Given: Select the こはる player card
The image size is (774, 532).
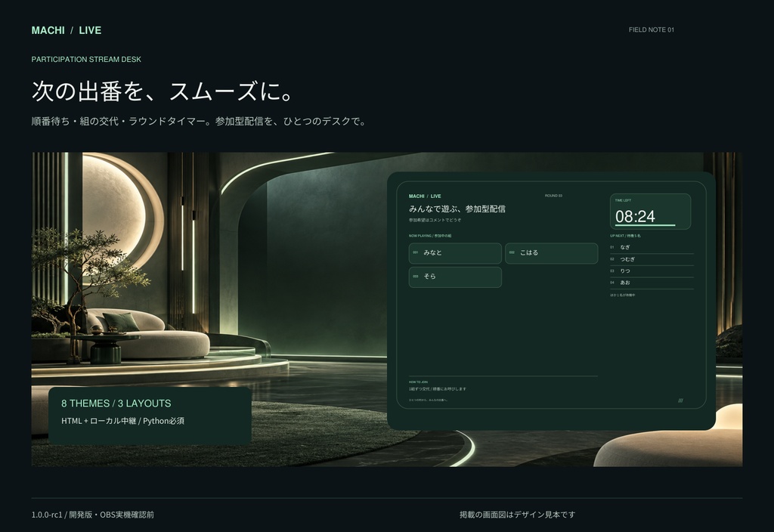Looking at the screenshot, I should [x=551, y=253].
